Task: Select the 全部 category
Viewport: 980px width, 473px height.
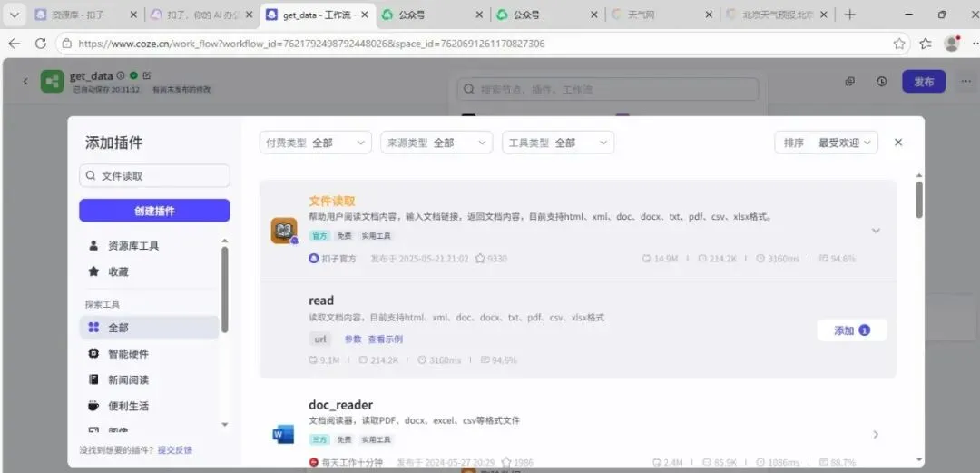Action: pos(149,327)
